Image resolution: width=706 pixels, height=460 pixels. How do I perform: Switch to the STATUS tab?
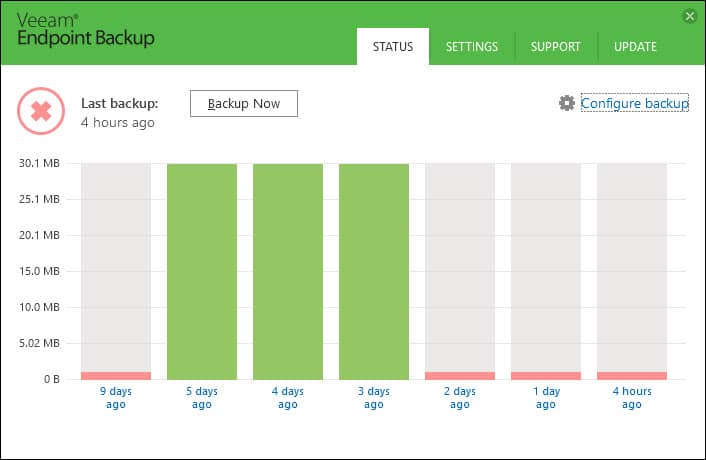[x=393, y=46]
